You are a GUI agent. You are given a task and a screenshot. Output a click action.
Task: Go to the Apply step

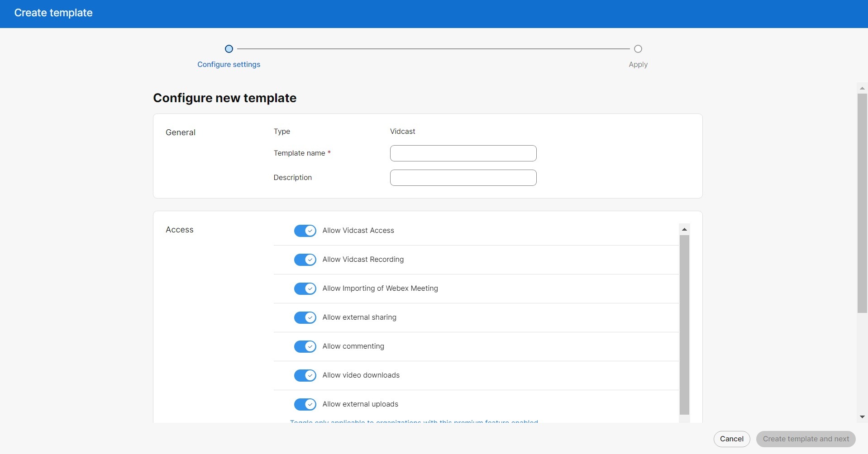point(638,64)
